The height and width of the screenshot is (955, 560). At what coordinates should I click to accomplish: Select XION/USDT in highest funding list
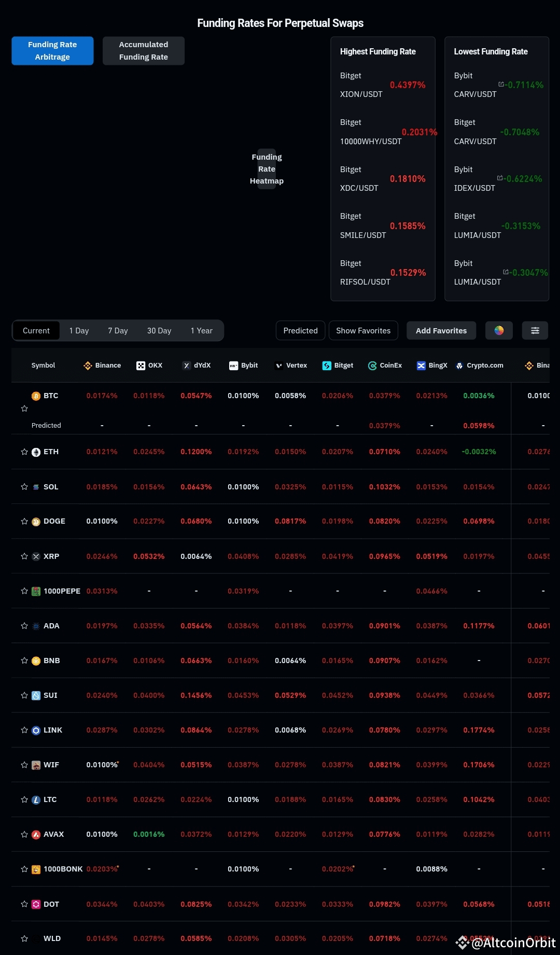tap(361, 94)
